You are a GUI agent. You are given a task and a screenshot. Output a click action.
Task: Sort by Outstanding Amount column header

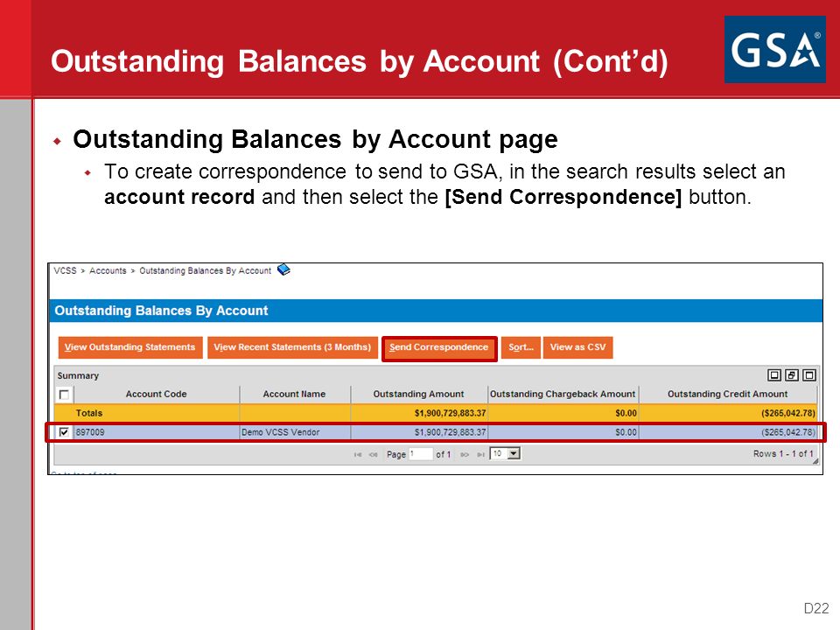coord(418,394)
